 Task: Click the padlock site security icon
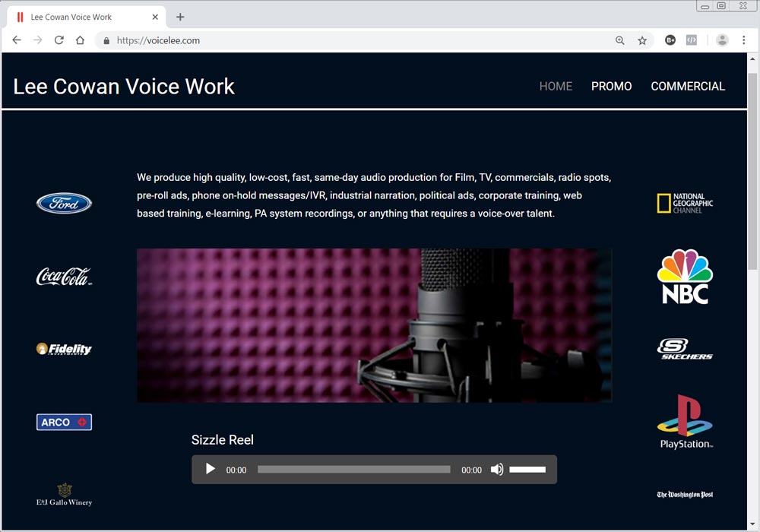pos(106,41)
